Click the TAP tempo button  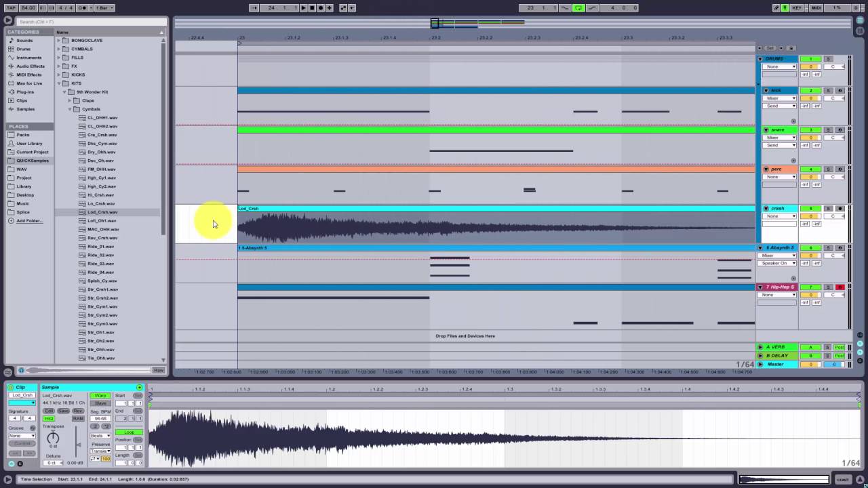[11, 8]
